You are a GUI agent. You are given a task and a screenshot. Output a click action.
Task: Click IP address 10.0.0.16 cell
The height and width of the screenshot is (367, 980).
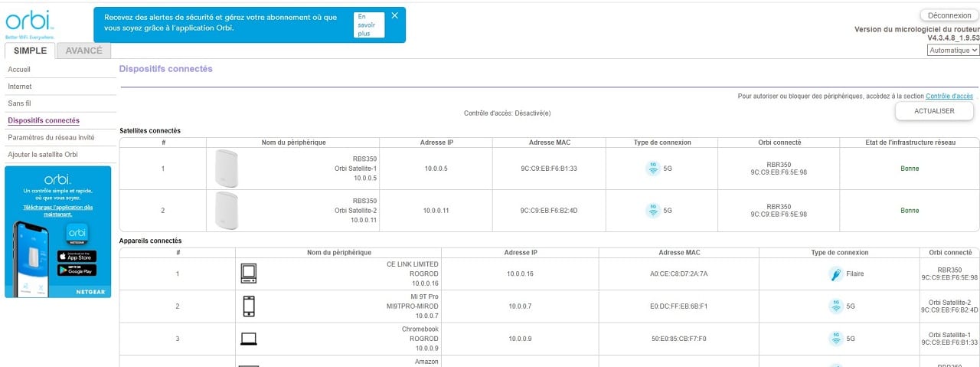(x=520, y=274)
